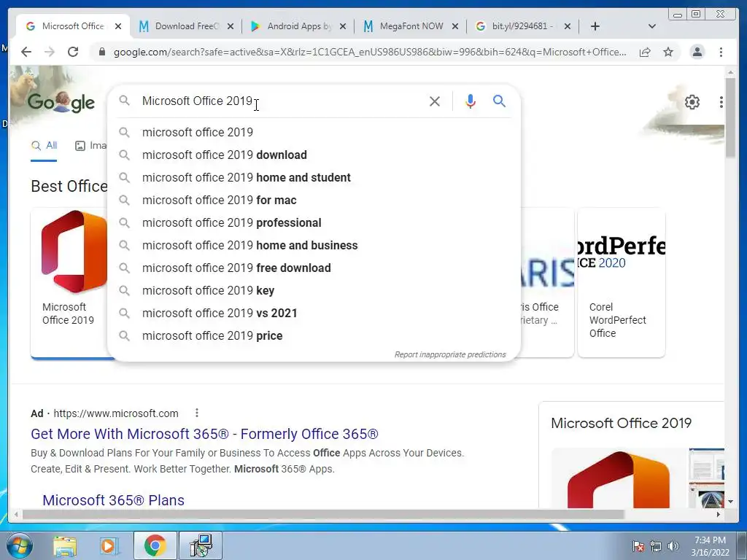Choose suggestion "microsoft office 2019 for mac"
Screen dimensions: 747x560
pos(314,200)
